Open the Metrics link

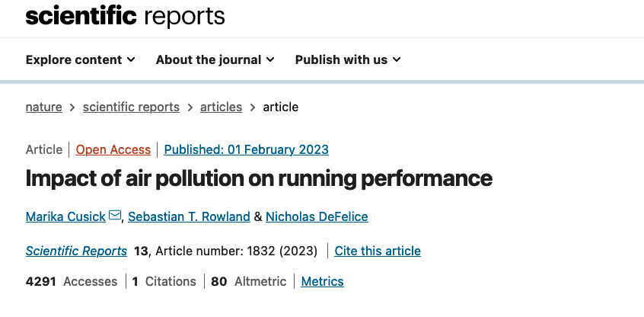(322, 281)
